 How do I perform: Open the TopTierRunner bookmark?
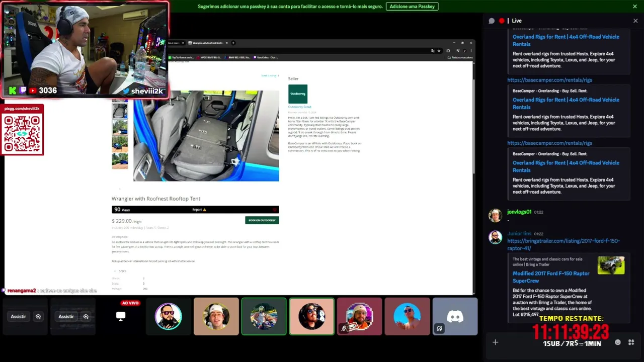(x=182, y=57)
